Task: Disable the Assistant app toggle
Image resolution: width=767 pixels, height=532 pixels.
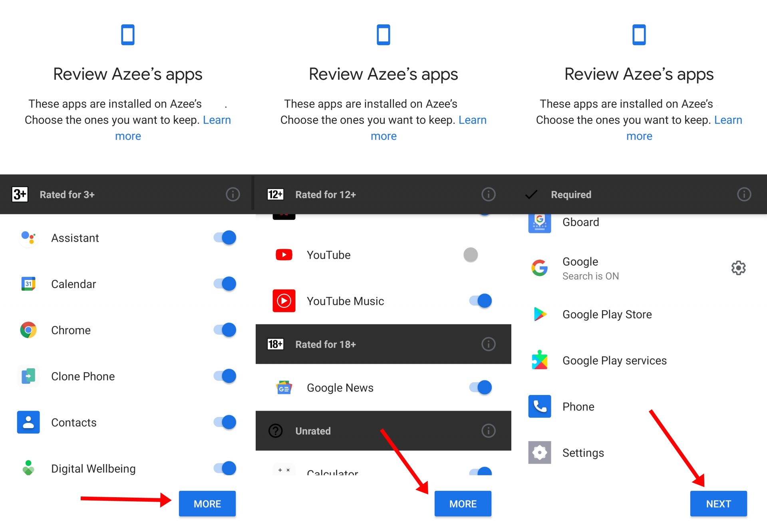Action: (225, 238)
